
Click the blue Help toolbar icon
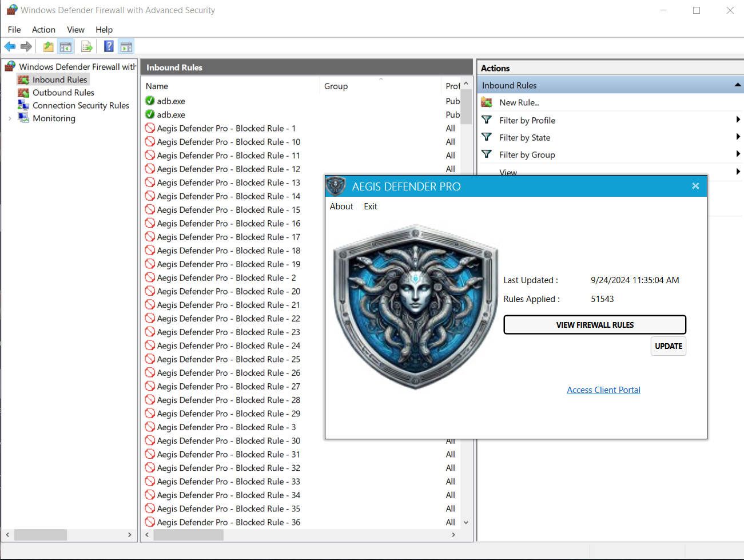(x=109, y=46)
